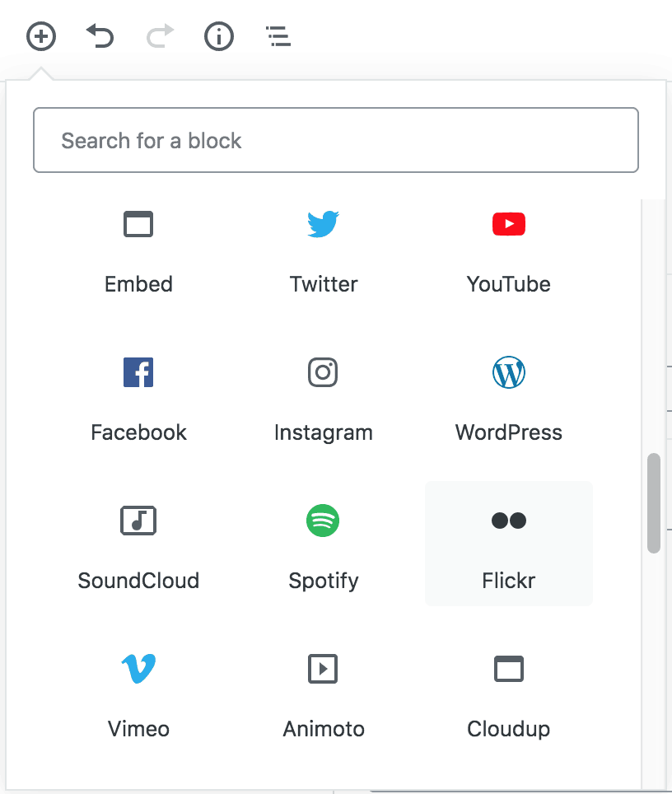Add the Vimeo embed block
The height and width of the screenshot is (794, 672).
tap(138, 692)
